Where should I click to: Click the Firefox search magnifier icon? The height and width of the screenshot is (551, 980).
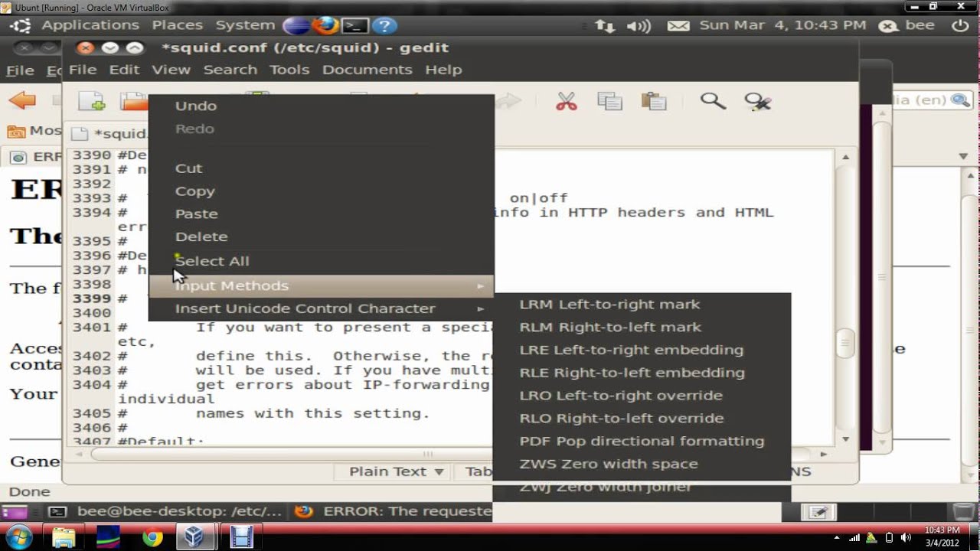(960, 100)
